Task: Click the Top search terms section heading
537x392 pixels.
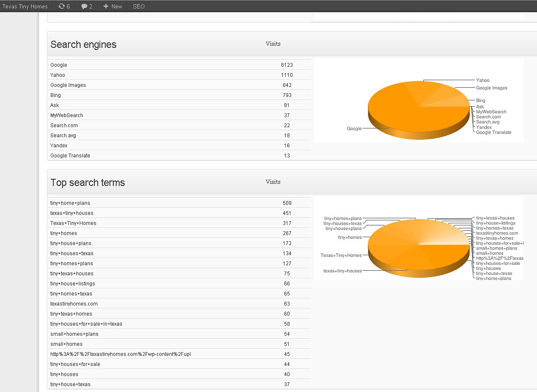Action: click(88, 183)
